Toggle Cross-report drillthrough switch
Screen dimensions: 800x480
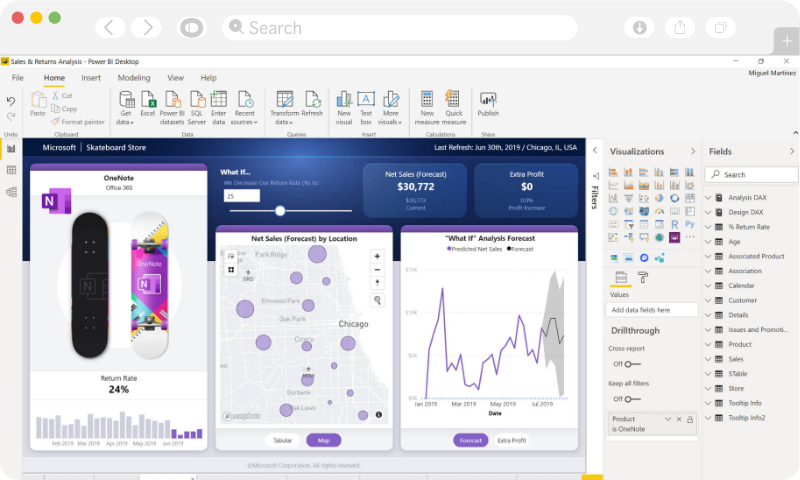[632, 364]
